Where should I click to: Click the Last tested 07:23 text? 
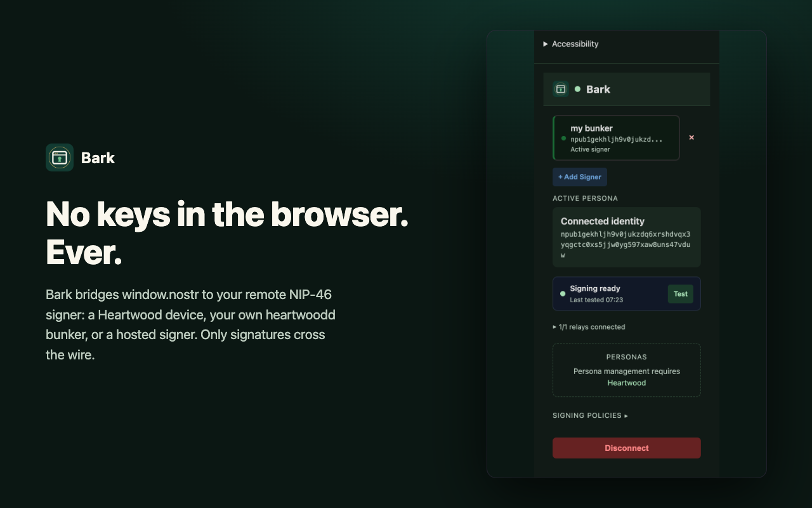(x=596, y=300)
